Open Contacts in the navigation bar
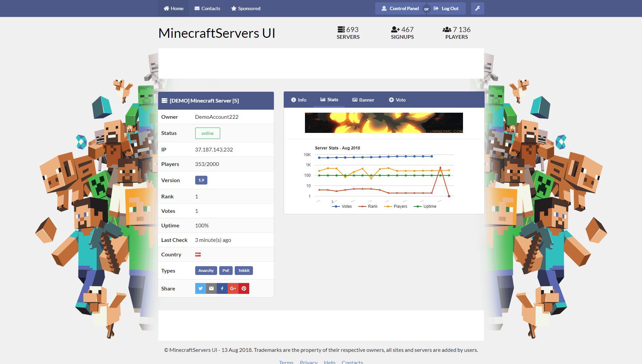 pos(207,8)
